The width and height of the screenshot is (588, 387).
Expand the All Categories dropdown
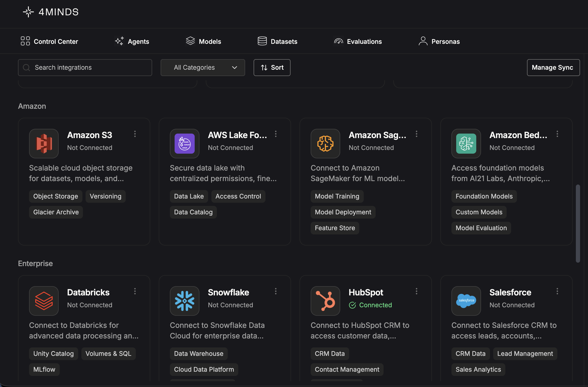[x=203, y=68]
